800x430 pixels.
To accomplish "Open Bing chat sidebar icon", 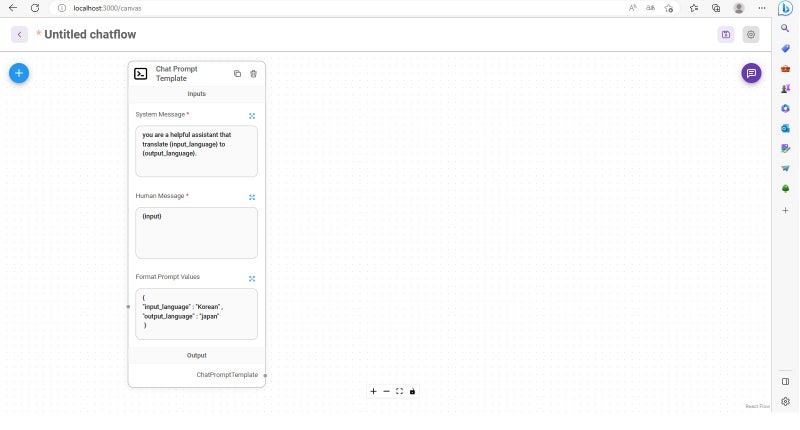I will pyautogui.click(x=785, y=8).
